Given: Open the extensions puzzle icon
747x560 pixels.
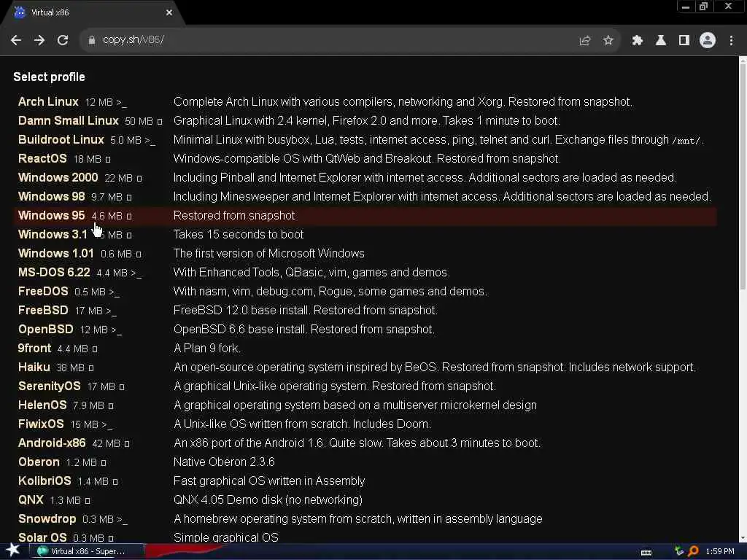Looking at the screenshot, I should [638, 41].
